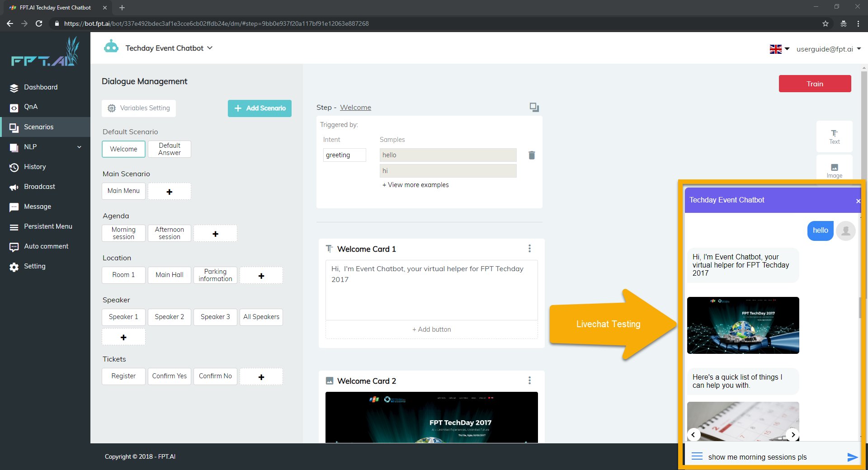
Task: Add a new step to Tickets
Action: [x=261, y=376]
